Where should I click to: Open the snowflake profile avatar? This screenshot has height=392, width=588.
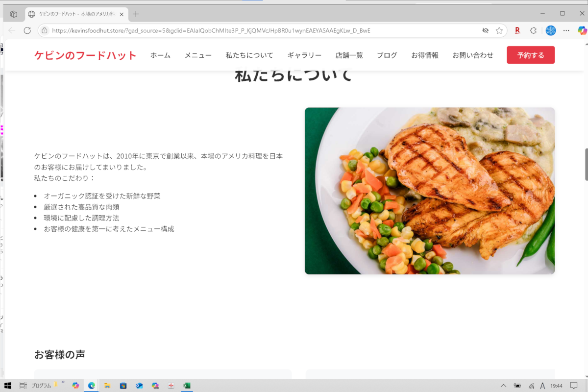tap(551, 30)
